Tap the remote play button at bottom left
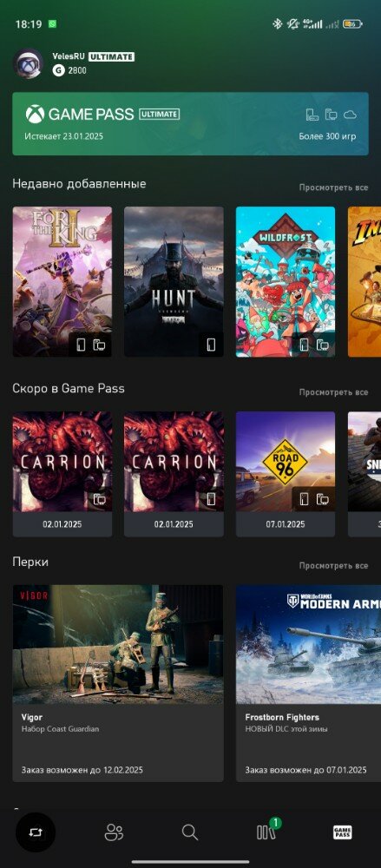The width and height of the screenshot is (381, 868). point(36,832)
